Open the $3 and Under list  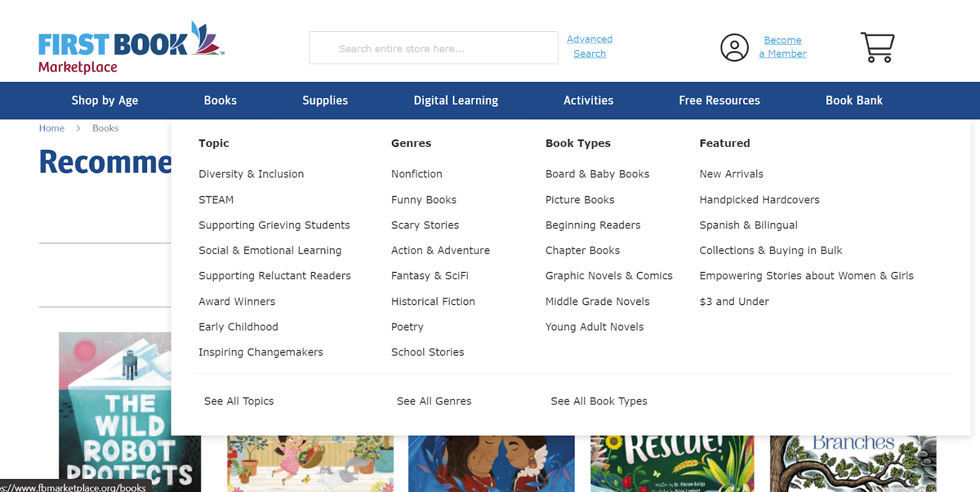click(x=734, y=302)
